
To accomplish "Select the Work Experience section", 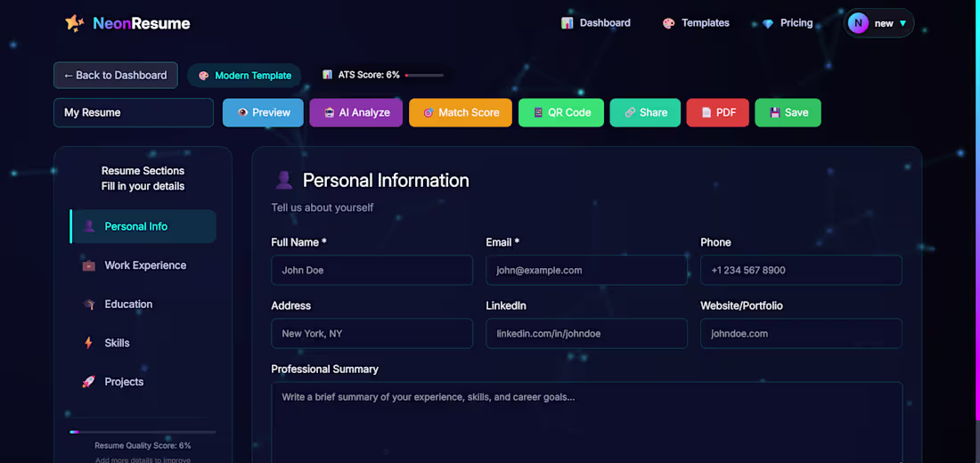I will coord(143,265).
